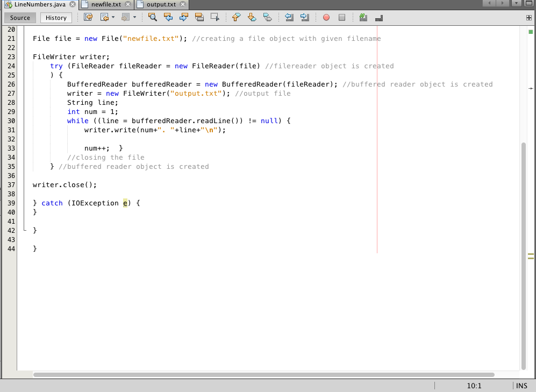Click the horizontal scrollbar thumb
Screen dimensions: 536x392
point(263,375)
